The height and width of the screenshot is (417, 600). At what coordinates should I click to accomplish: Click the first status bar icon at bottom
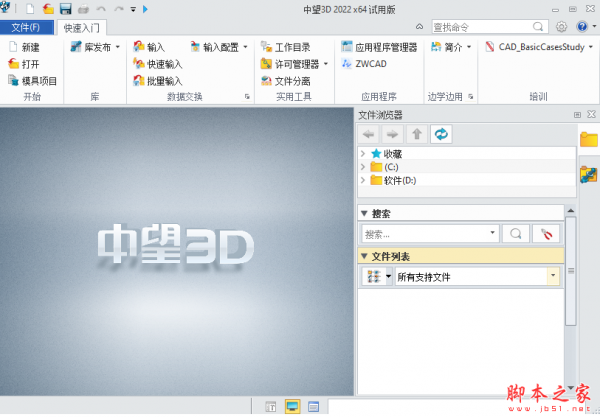(x=271, y=407)
